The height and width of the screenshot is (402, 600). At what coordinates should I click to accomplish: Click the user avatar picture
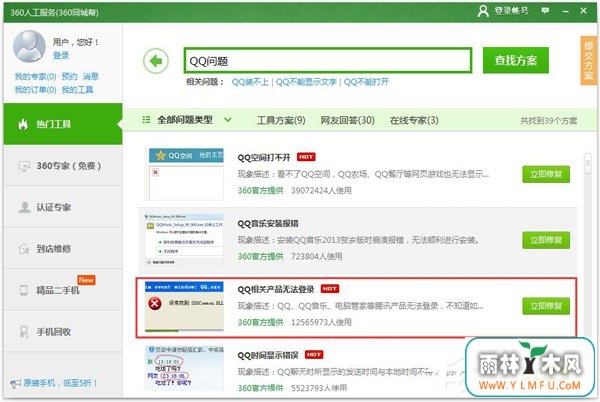pos(29,46)
